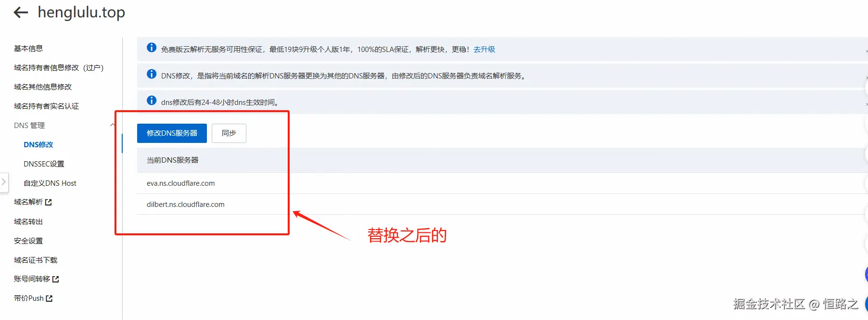Click 修改DNS服务器 button
This screenshot has width=868, height=320.
coord(172,133)
